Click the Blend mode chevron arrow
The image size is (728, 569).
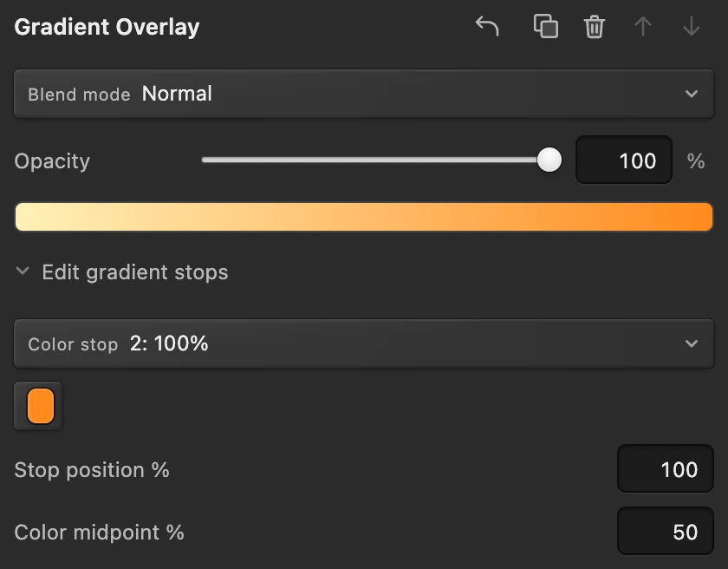pyautogui.click(x=692, y=94)
